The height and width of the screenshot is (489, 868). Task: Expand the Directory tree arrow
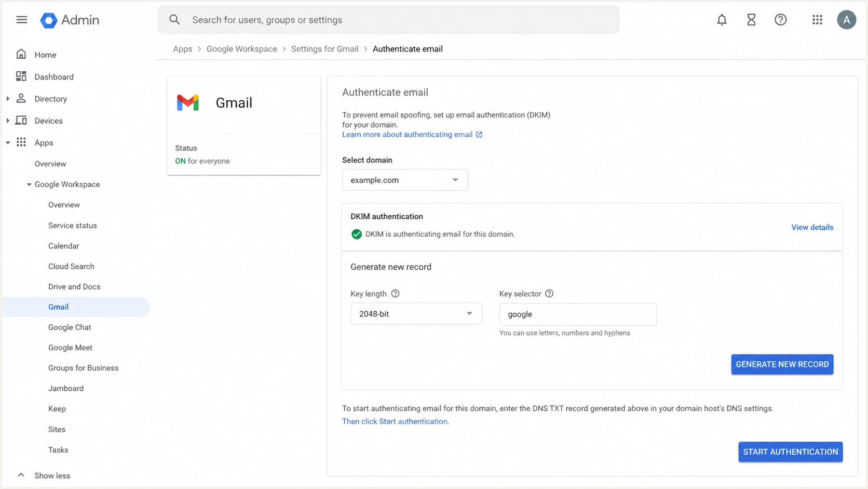tap(8, 99)
